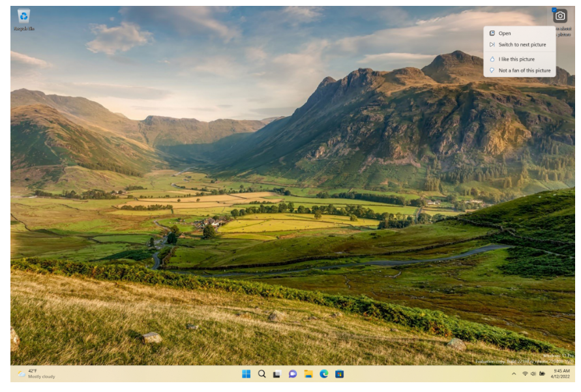Open the Start menu
Image resolution: width=581 pixels, height=392 pixels.
pyautogui.click(x=246, y=374)
